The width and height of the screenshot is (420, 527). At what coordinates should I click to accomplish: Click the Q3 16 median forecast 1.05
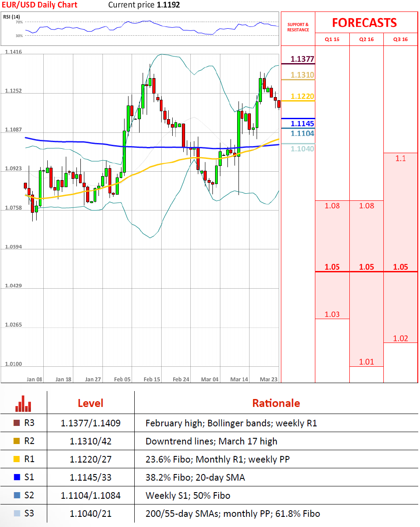coord(401,267)
